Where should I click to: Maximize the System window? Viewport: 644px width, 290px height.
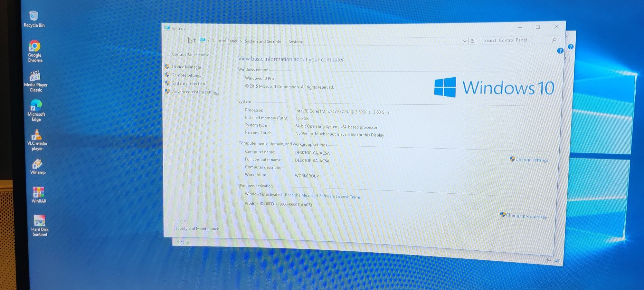click(538, 27)
